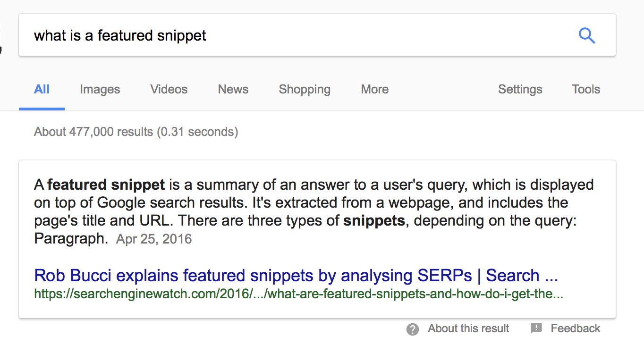Click the Feedback speech bubble icon

(536, 328)
